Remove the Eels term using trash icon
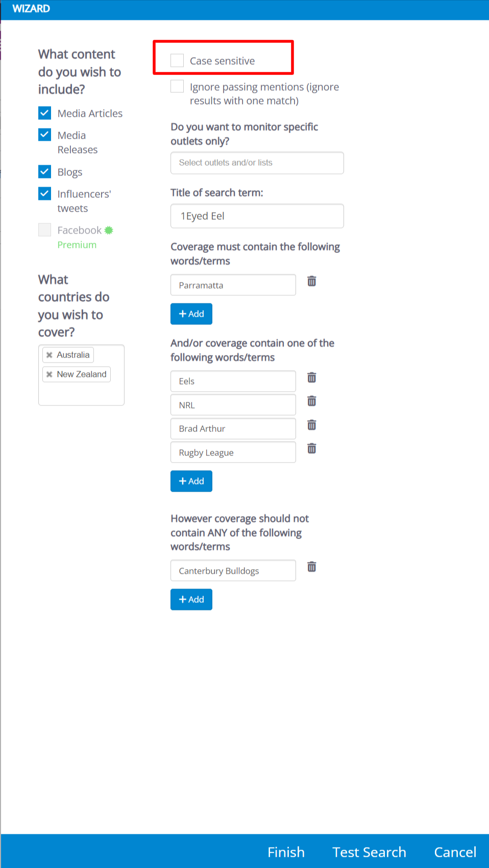This screenshot has height=868, width=489. (x=311, y=377)
